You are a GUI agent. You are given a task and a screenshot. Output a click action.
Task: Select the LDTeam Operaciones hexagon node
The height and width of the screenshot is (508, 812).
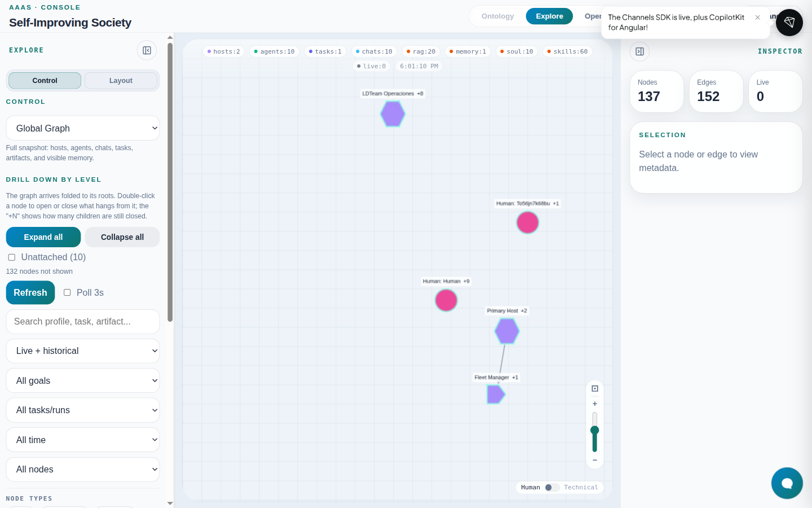click(x=392, y=114)
